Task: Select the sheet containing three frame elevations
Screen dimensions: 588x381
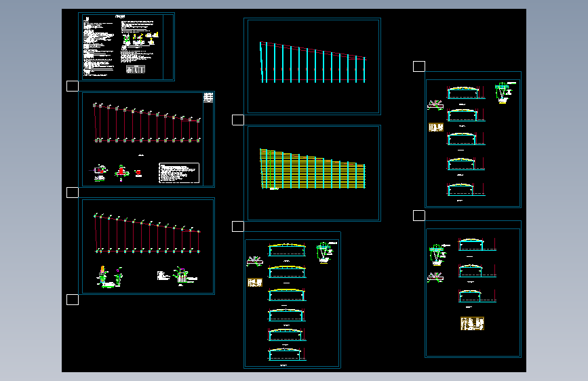Action: coord(473,289)
